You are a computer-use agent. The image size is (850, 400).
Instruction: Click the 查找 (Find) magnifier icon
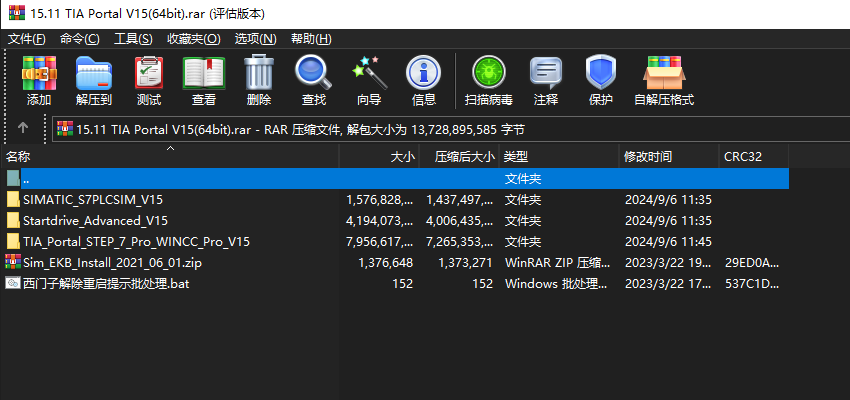[x=314, y=73]
